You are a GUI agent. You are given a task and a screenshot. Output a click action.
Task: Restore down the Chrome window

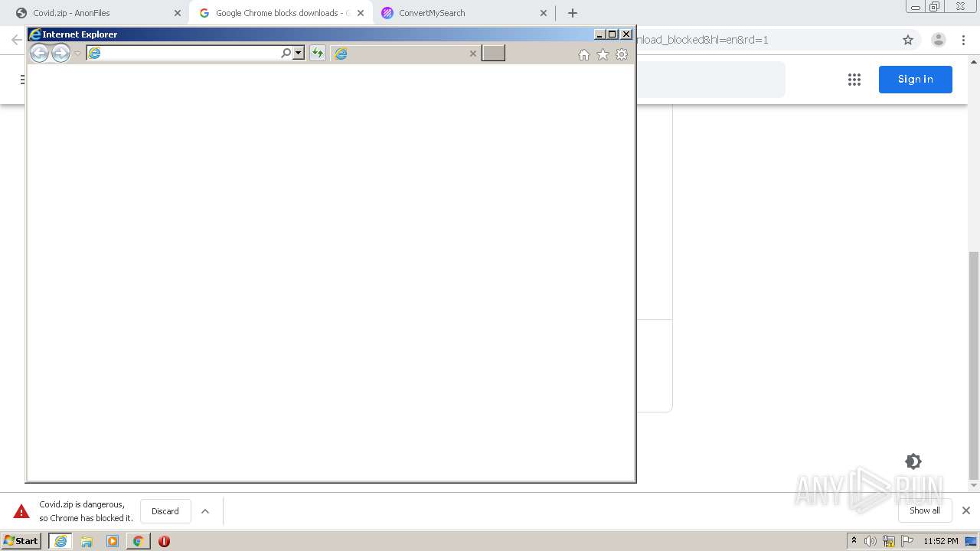pos(935,7)
